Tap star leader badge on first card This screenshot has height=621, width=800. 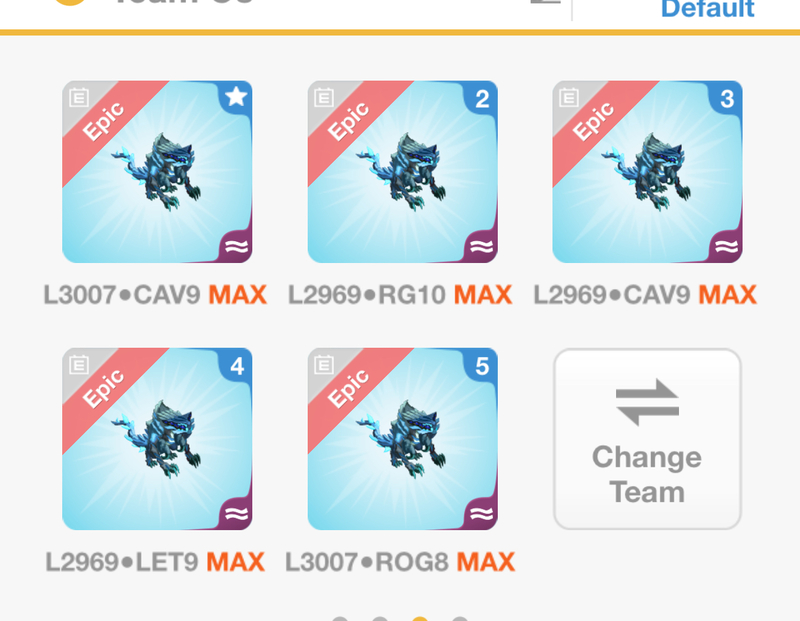236,96
